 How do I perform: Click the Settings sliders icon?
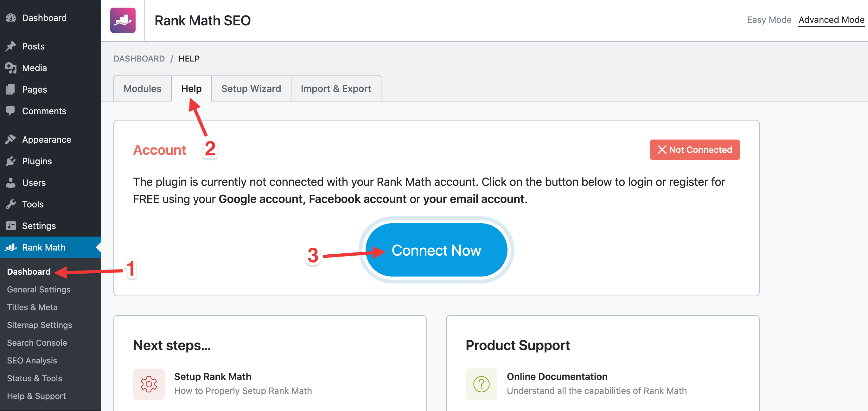(11, 225)
